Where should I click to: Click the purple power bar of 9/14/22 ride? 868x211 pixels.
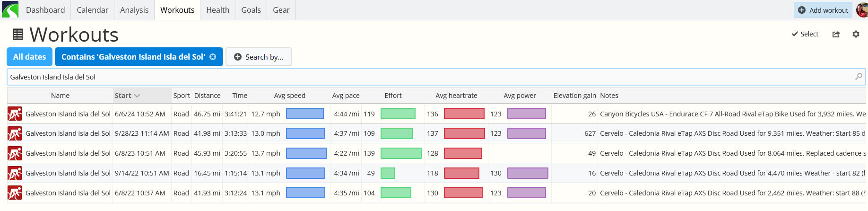pos(528,173)
